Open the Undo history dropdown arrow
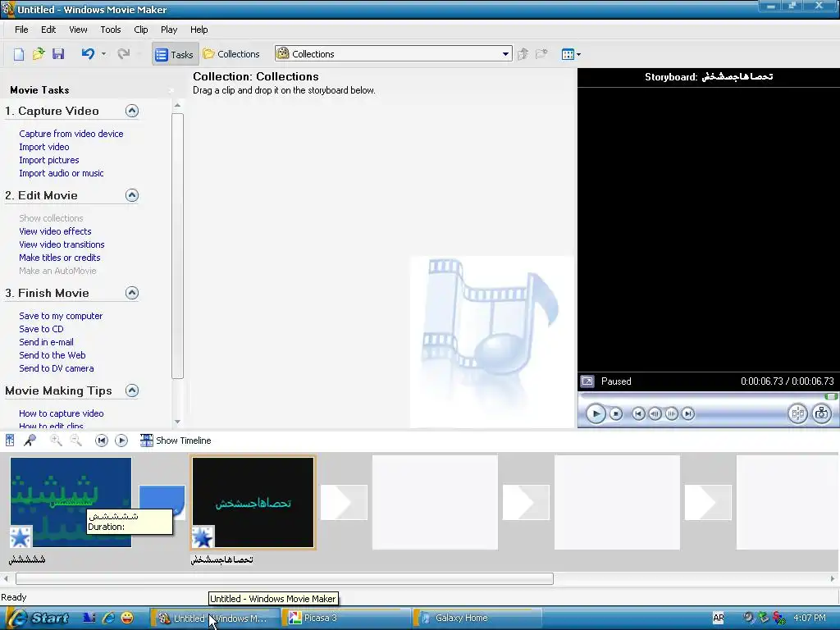840x630 pixels. [103, 54]
